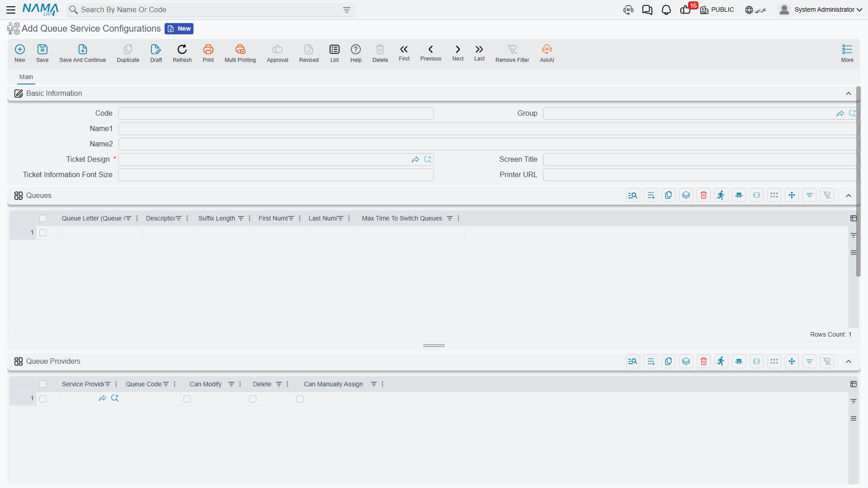Click the Screen Title input field
Viewport: 868px width, 488px height.
point(700,160)
